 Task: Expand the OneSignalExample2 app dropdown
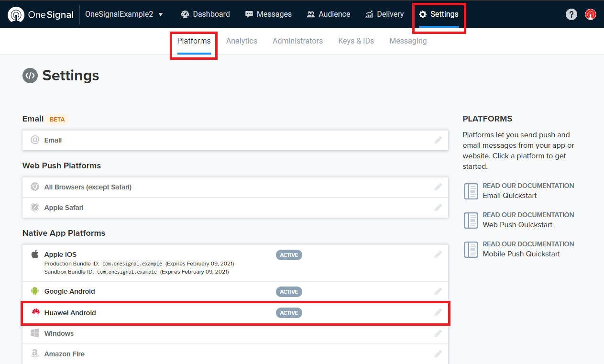point(124,14)
